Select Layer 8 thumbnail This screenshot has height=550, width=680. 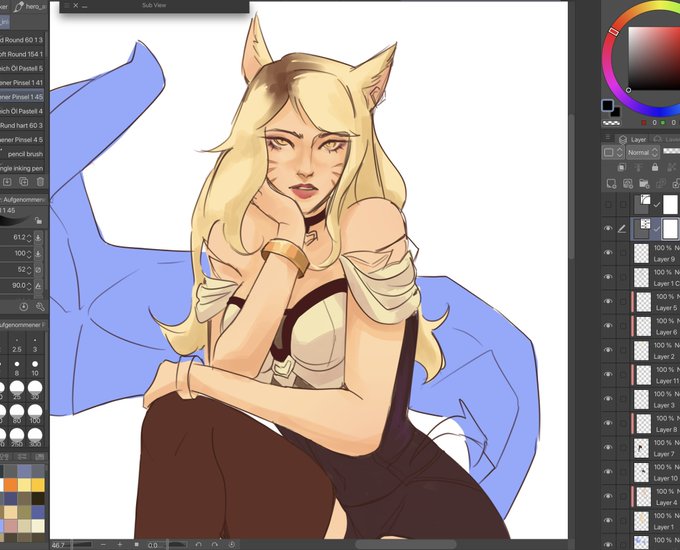pyautogui.click(x=643, y=423)
